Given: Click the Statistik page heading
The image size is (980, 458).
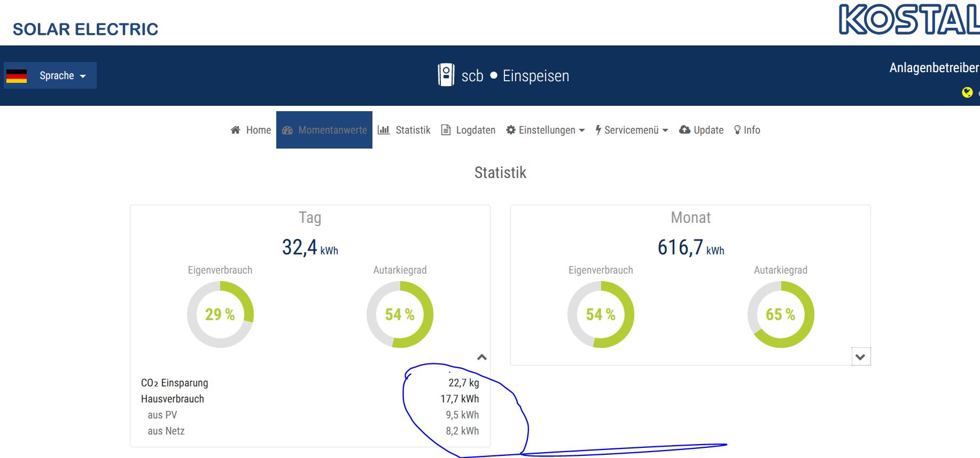Looking at the screenshot, I should [x=500, y=173].
